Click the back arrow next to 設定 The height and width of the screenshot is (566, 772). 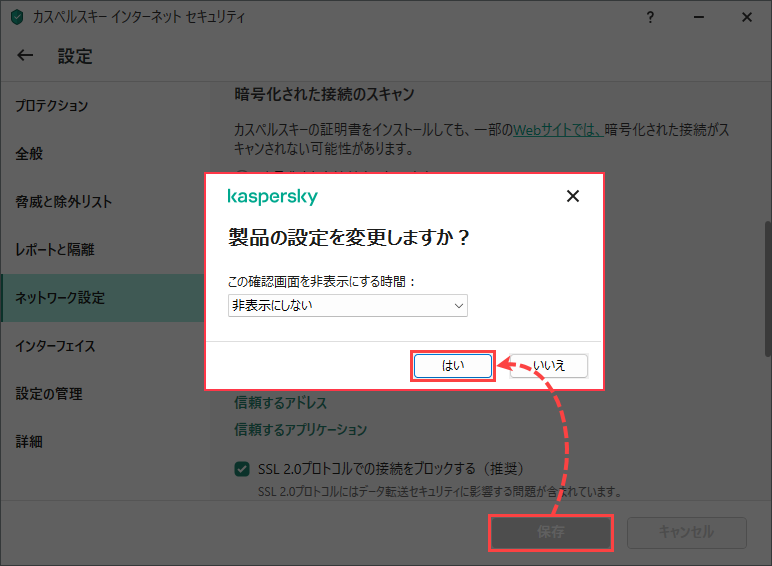[x=25, y=56]
